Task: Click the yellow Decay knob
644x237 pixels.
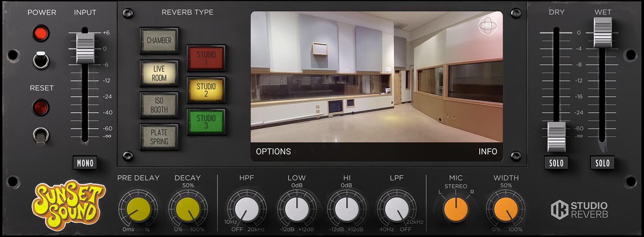Action: point(188,209)
